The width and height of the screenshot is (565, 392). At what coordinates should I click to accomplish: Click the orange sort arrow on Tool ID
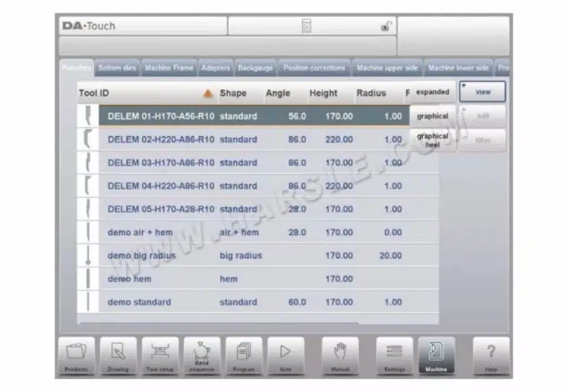(x=207, y=94)
